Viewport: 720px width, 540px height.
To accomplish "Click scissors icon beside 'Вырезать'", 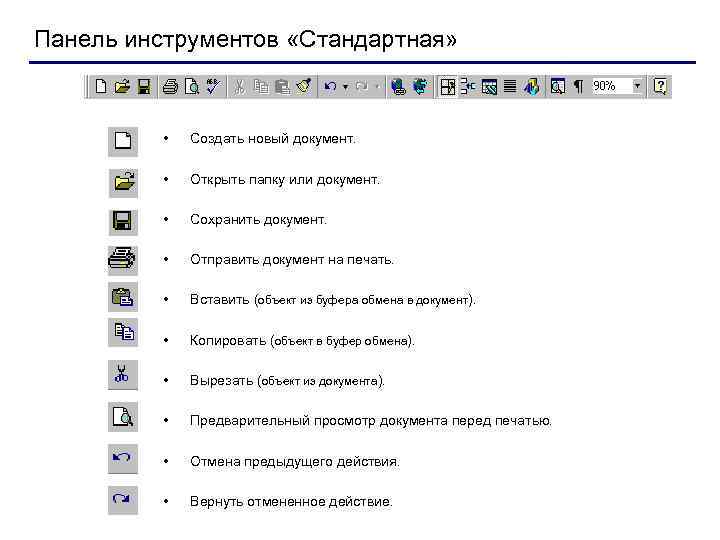I will click(123, 375).
